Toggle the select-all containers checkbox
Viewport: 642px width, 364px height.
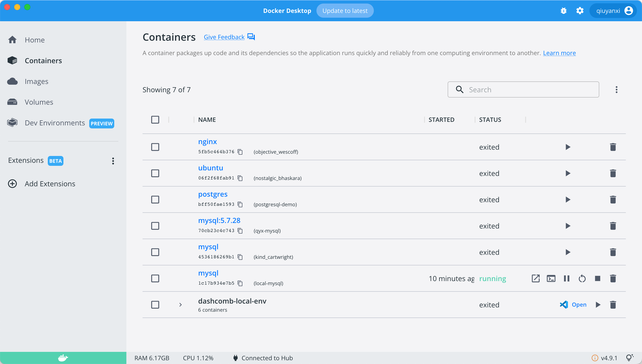point(155,120)
